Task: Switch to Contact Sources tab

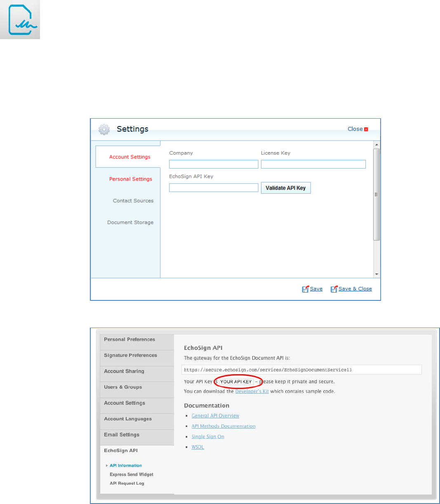Action: 133,201
